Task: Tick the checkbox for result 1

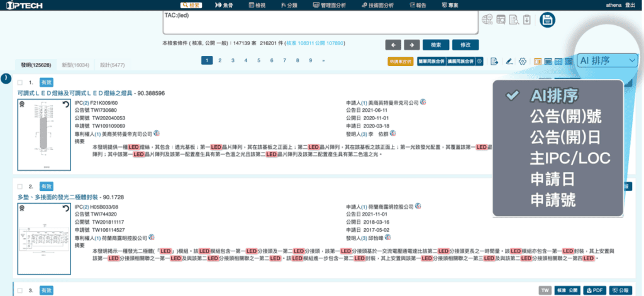Action: pyautogui.click(x=21, y=82)
